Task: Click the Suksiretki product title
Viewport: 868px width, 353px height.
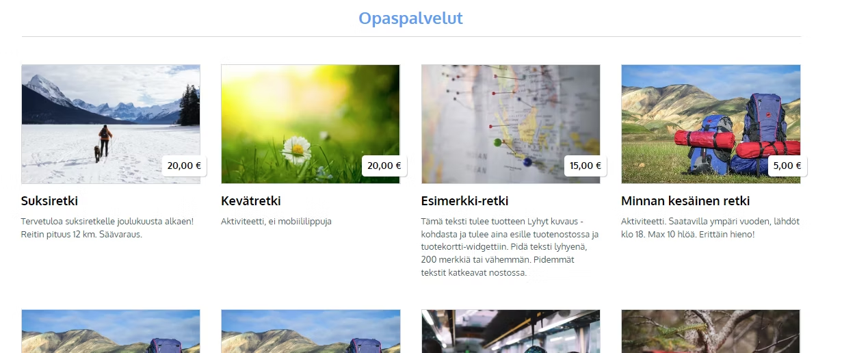Action: 49,201
